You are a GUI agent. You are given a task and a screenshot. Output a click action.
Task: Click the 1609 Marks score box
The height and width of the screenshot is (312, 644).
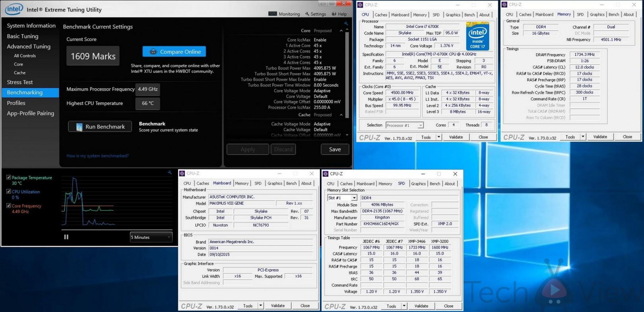(93, 56)
